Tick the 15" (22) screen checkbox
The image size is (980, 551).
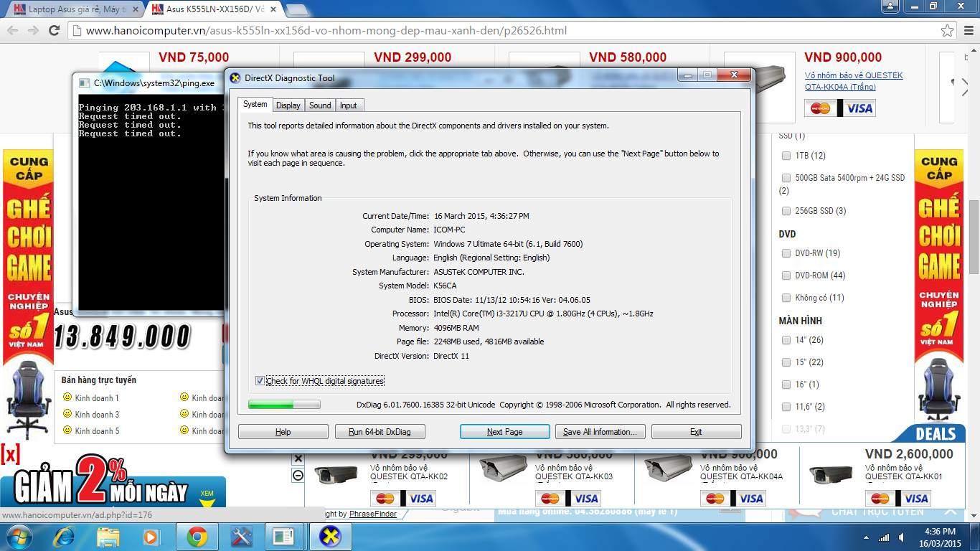coord(786,362)
